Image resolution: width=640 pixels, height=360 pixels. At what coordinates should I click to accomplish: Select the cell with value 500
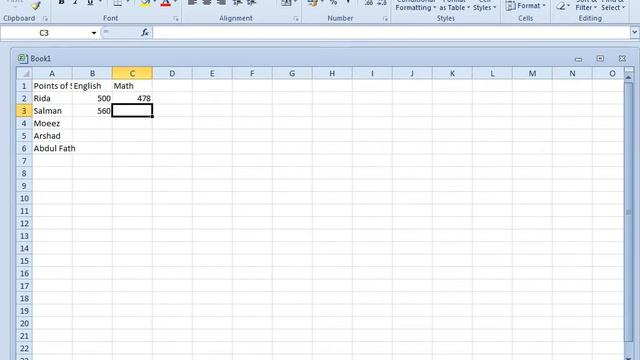click(92, 98)
